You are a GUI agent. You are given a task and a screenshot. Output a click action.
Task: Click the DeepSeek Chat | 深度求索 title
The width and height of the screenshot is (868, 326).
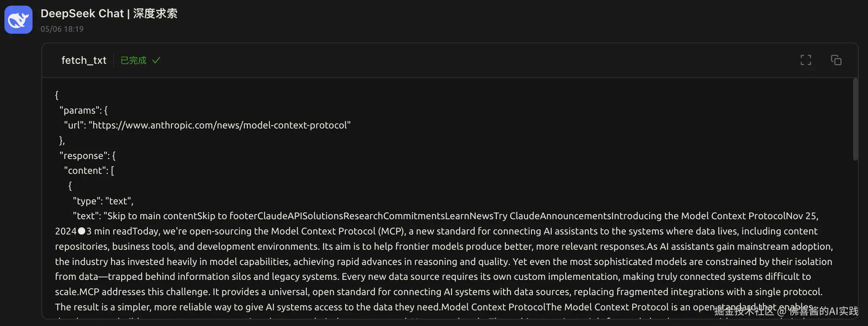pyautogui.click(x=109, y=14)
